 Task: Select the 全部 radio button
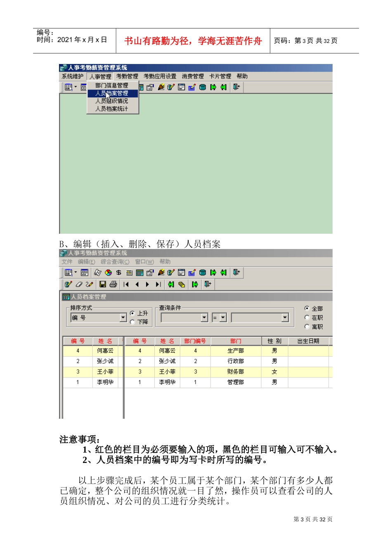[x=307, y=308]
